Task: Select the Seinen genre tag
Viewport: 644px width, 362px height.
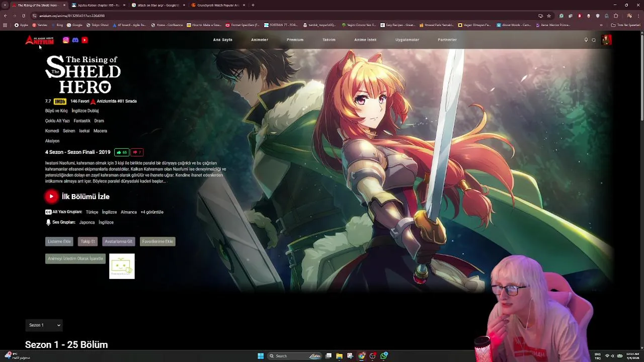Action: 69,131
